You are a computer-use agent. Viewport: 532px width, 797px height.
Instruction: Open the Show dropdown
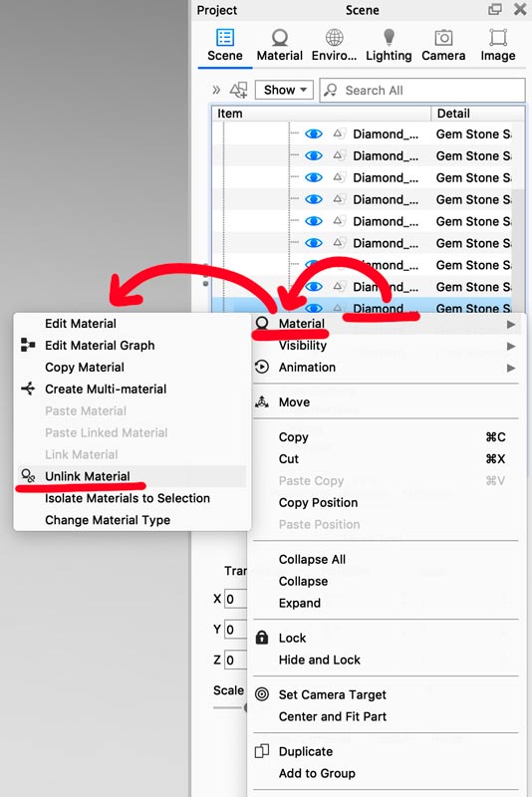tap(284, 90)
